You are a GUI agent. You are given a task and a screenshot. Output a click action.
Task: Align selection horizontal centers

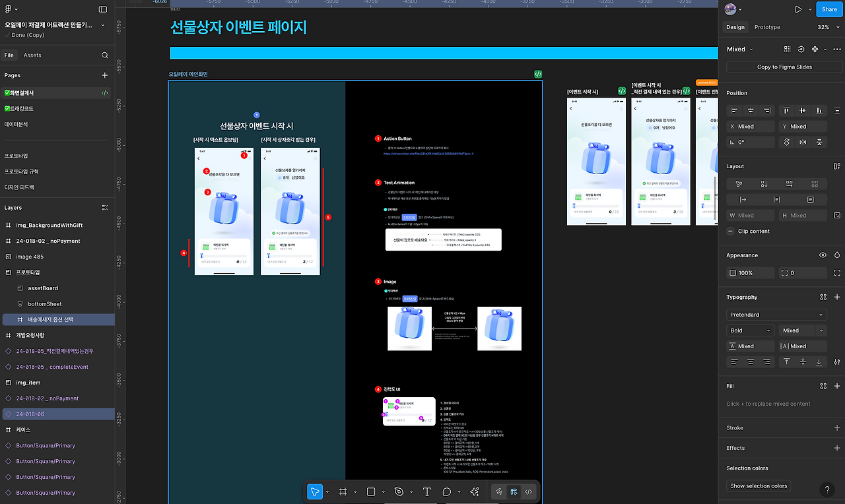(x=751, y=110)
